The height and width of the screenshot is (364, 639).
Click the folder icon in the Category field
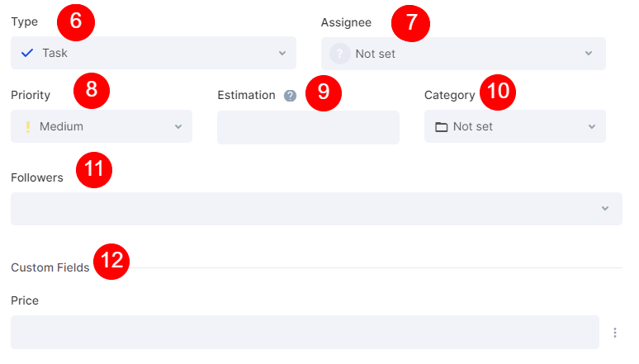coord(441,127)
